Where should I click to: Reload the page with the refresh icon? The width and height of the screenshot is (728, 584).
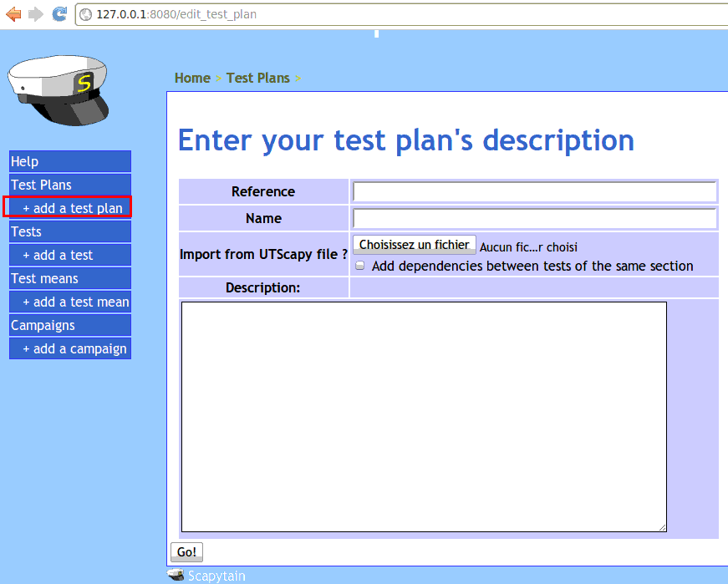pyautogui.click(x=59, y=13)
